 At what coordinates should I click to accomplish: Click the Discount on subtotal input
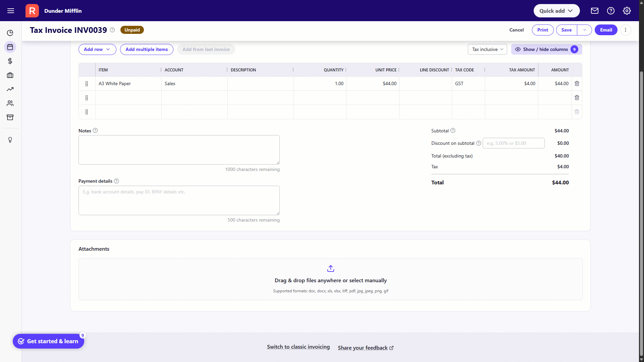click(514, 143)
